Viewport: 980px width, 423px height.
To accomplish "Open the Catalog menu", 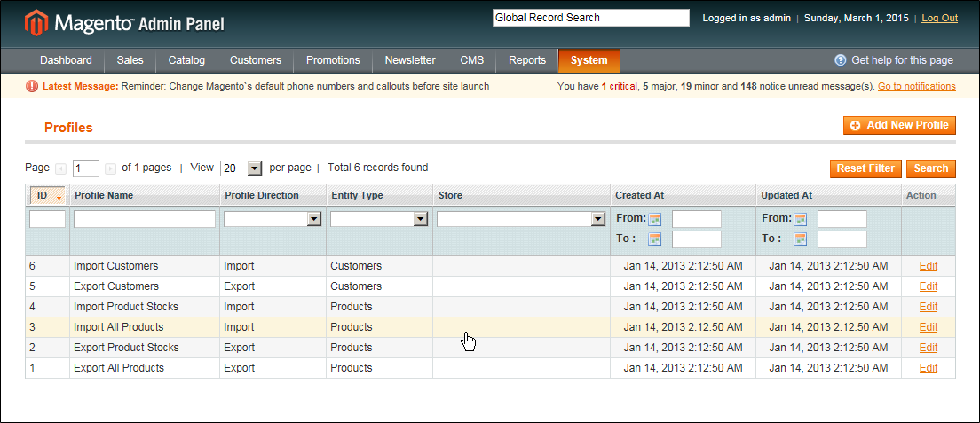I will [x=186, y=60].
